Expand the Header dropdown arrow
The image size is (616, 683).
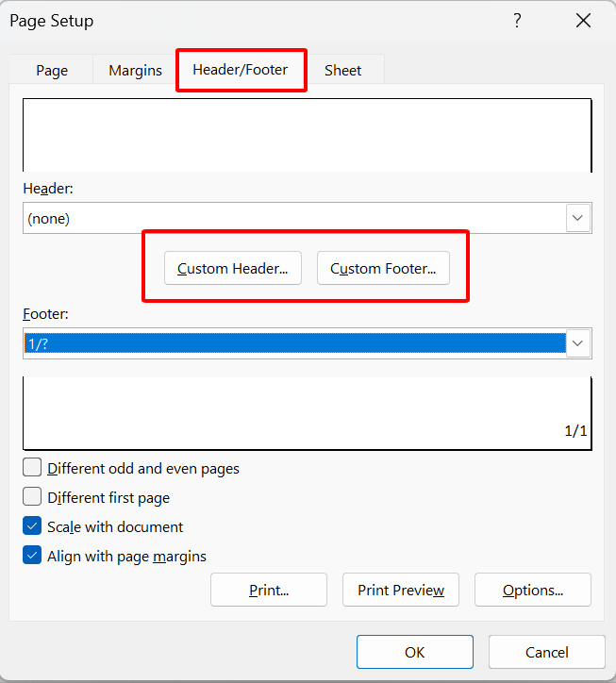tap(578, 218)
